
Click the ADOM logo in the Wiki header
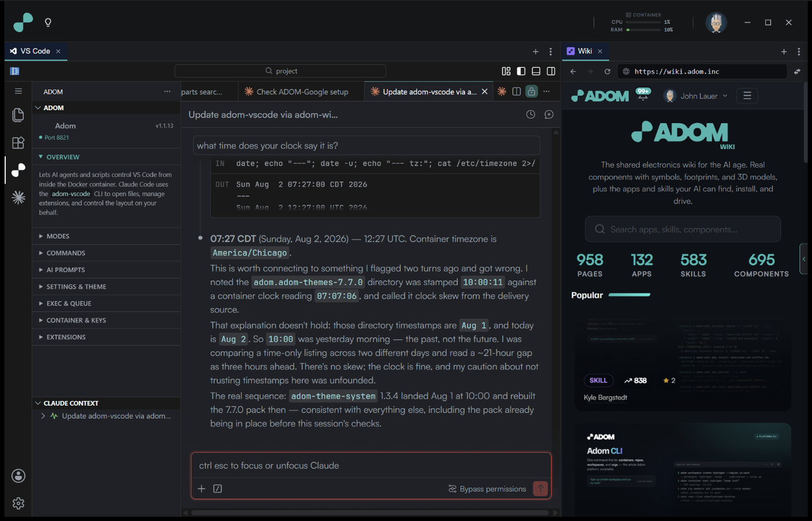click(600, 96)
